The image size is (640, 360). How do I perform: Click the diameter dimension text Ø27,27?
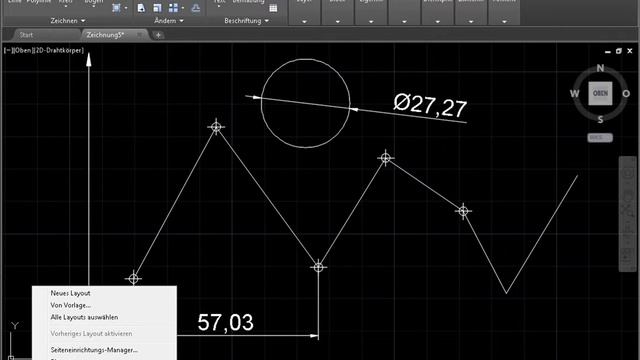(430, 105)
